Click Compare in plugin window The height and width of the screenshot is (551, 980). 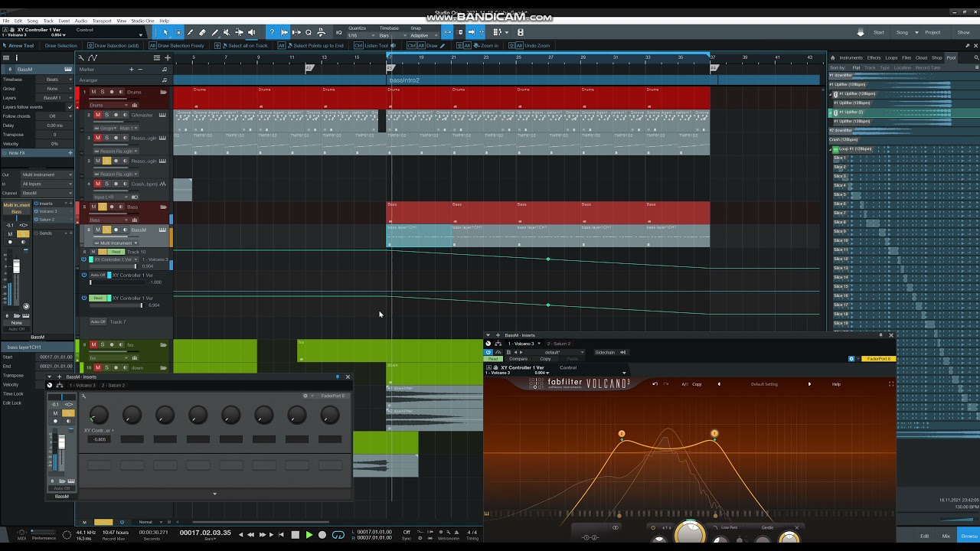tap(518, 359)
